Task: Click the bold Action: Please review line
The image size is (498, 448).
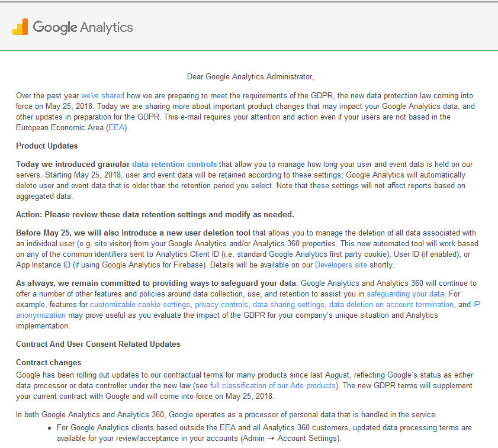Action: (x=155, y=215)
